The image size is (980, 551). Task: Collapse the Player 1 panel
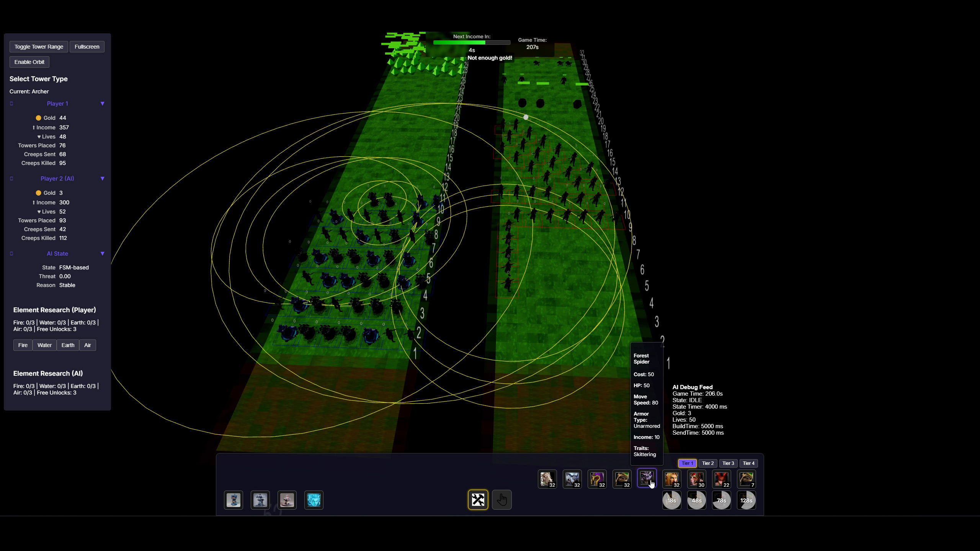[103, 103]
